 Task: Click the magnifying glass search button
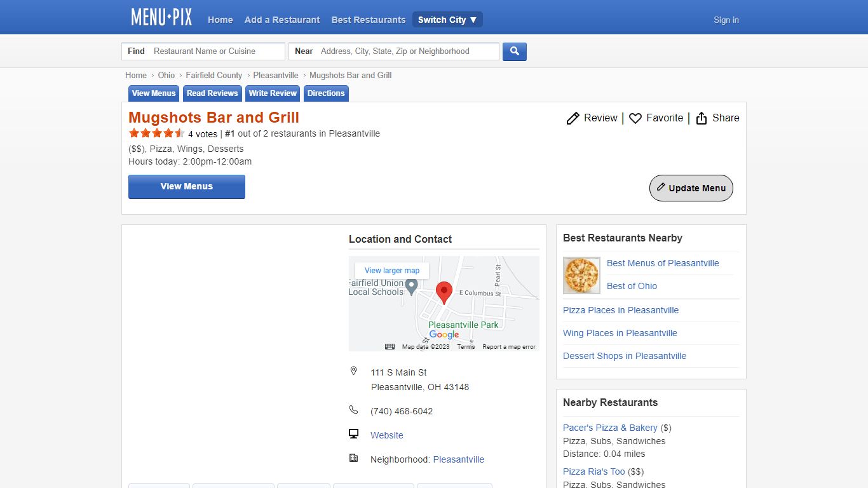(515, 51)
